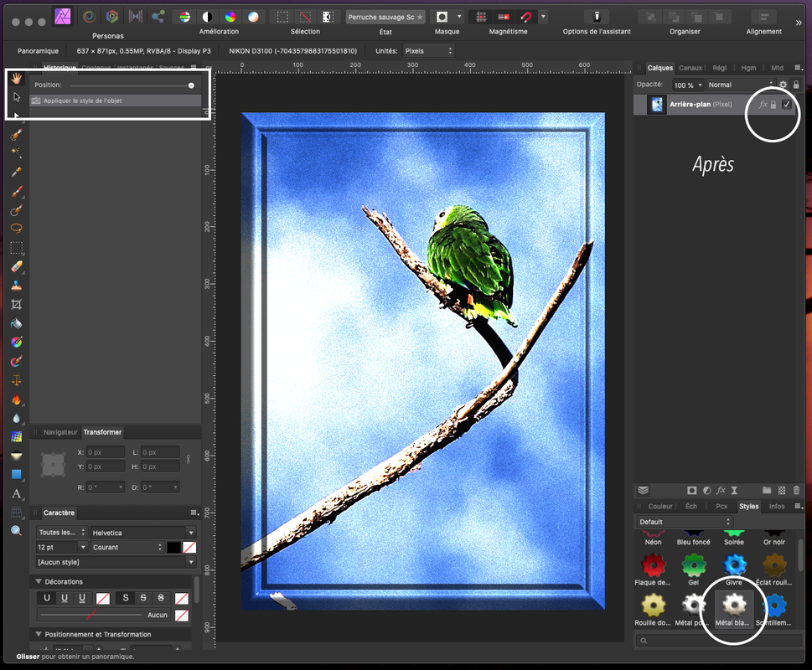Apply Auto Contrast enhancement

tap(207, 17)
